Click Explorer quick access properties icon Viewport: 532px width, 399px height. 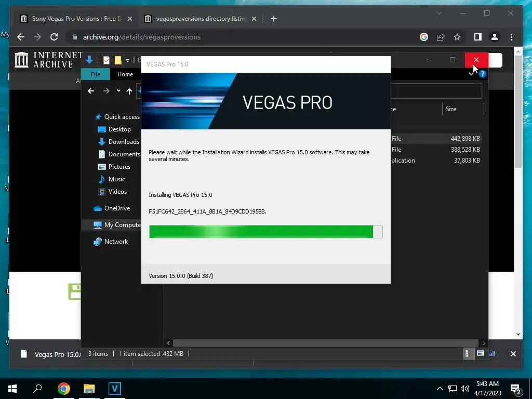click(x=106, y=60)
